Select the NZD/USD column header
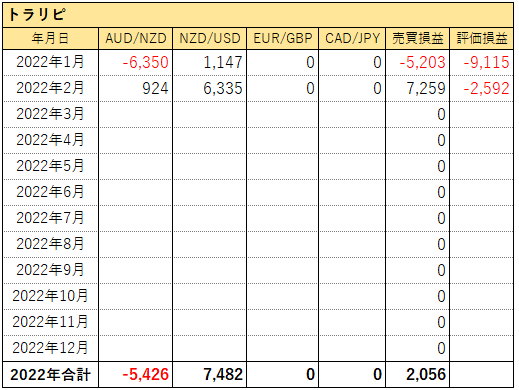This screenshot has height=390, width=519. click(x=210, y=39)
